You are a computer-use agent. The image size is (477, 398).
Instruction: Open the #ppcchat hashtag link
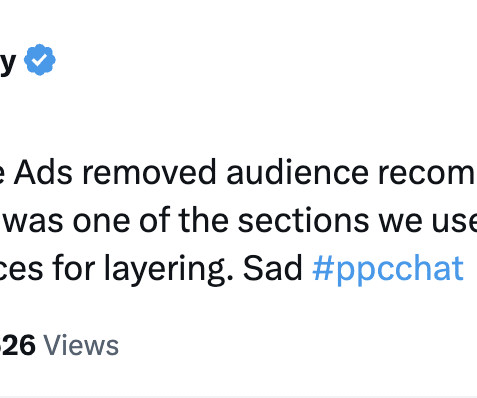pyautogui.click(x=388, y=269)
